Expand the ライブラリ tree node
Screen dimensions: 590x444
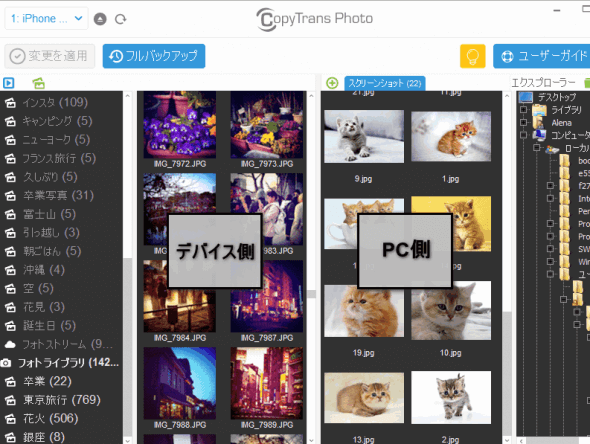click(523, 110)
